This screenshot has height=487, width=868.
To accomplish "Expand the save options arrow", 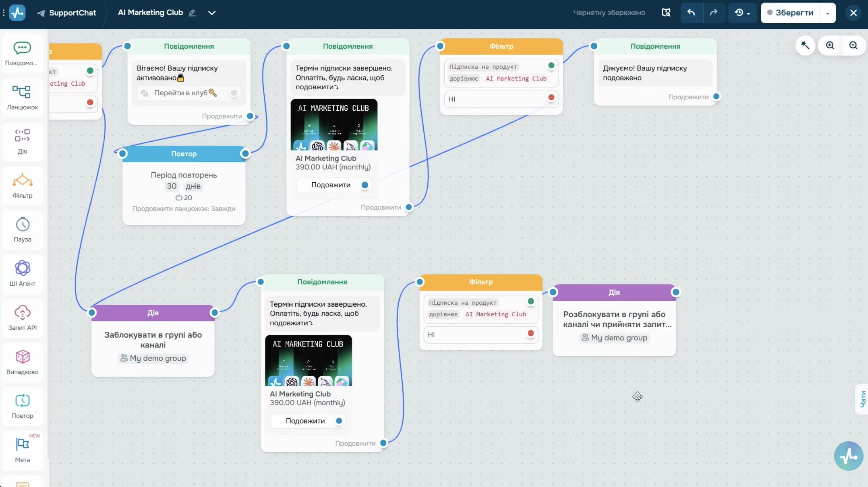I will [828, 13].
